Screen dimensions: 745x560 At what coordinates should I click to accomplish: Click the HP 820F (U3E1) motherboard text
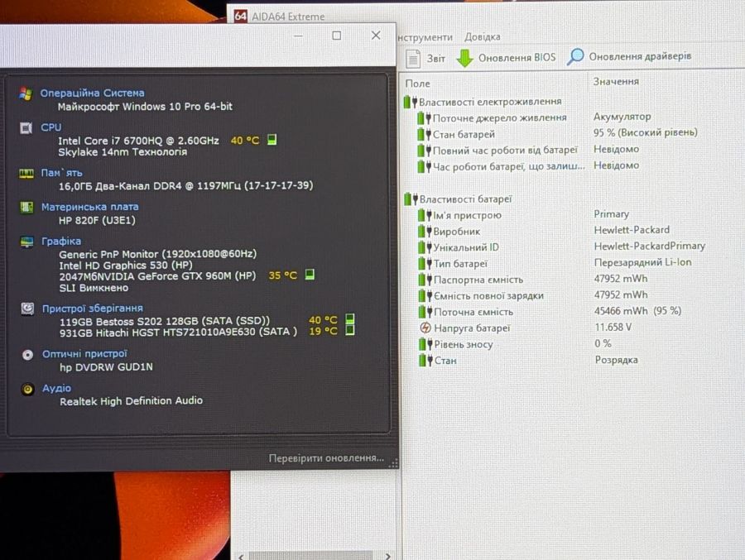pos(98,220)
